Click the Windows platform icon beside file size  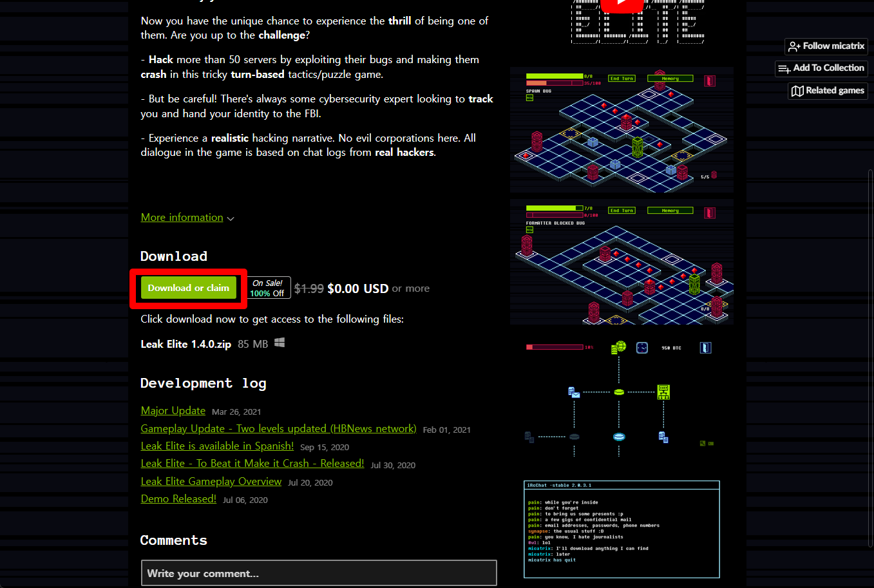coord(280,343)
